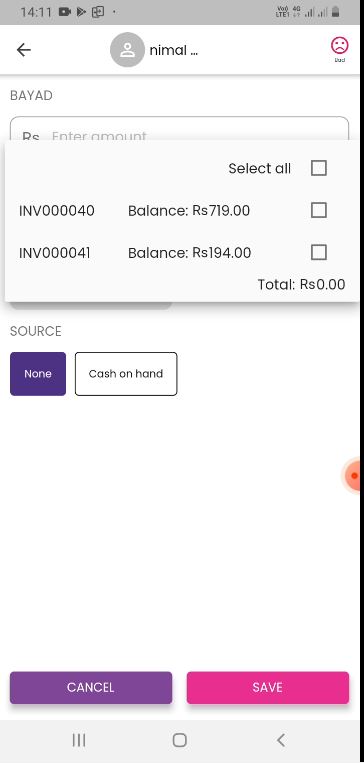The image size is (364, 763).
Task: Tap the screen recorder status icon
Action: 65,12
